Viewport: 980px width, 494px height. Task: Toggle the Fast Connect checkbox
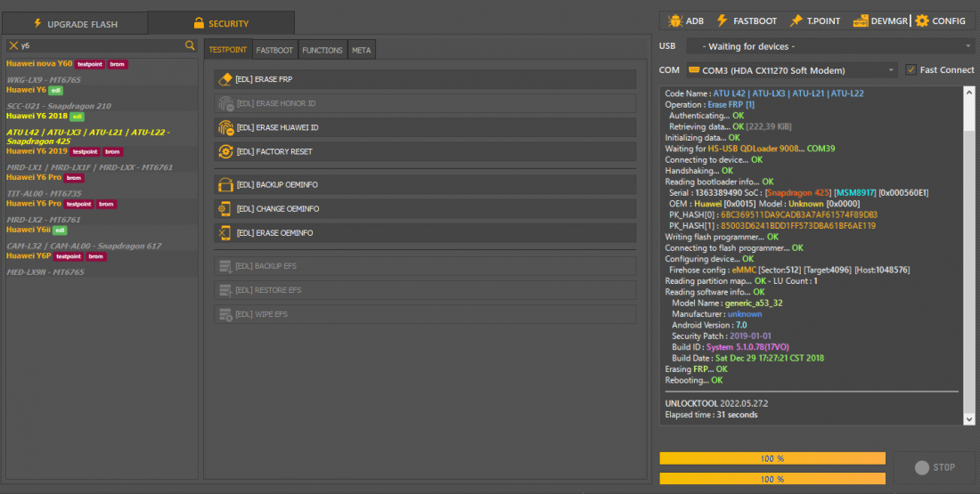pyautogui.click(x=911, y=70)
